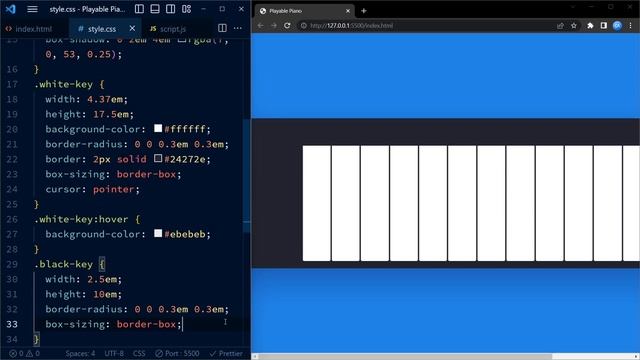This screenshot has width=640, height=360.
Task: Click line number 26 in the gutter
Action: point(12,219)
